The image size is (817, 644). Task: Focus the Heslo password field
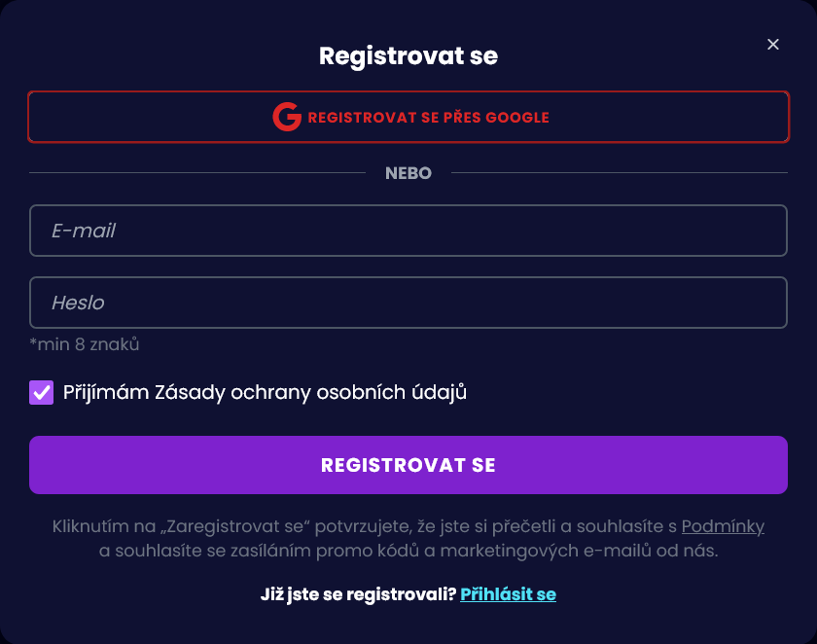[408, 303]
